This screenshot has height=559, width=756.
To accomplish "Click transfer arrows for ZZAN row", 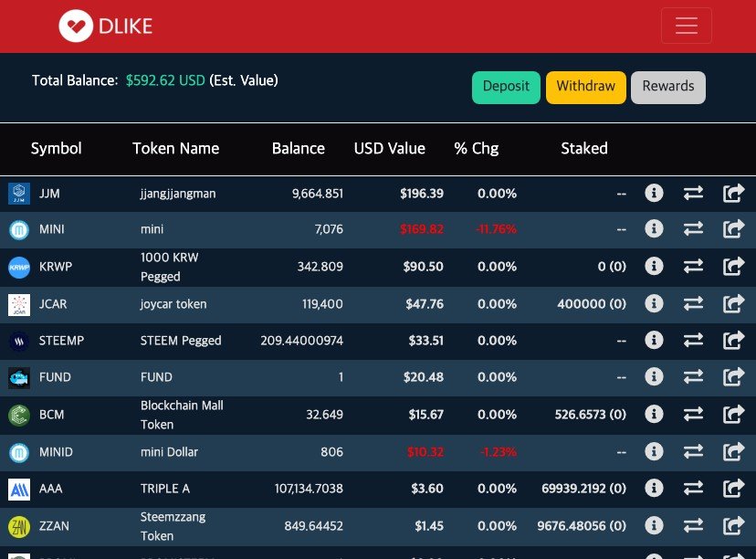I will point(693,526).
